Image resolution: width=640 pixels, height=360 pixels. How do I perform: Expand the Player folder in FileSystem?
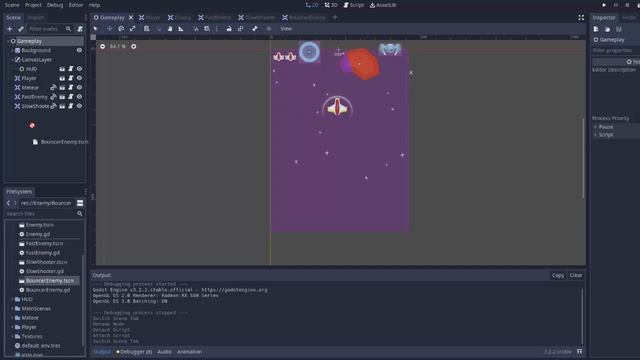tap(12, 327)
